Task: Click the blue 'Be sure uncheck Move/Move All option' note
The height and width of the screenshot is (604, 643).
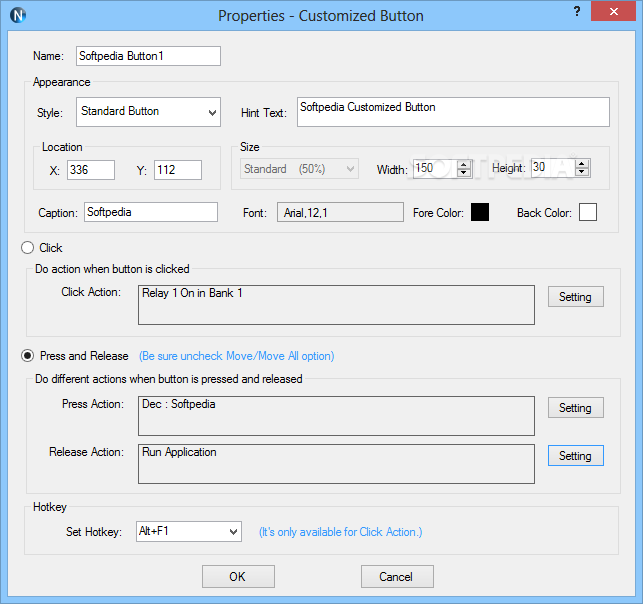Action: (237, 356)
